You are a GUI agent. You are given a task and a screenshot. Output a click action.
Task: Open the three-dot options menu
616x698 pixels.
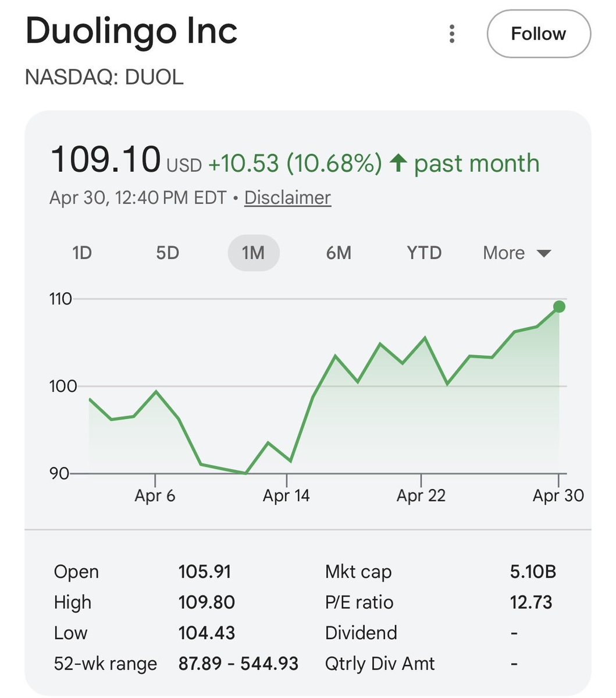[452, 34]
